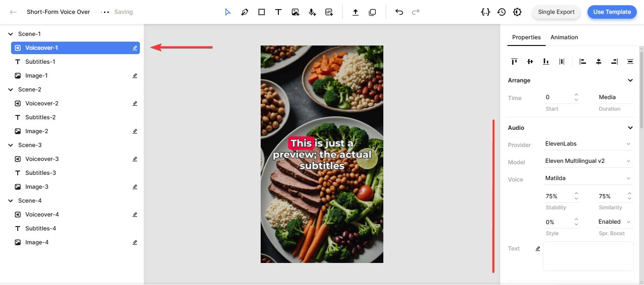Choose the Text tool in toolbar
Screen dimensions: 644x285
278,12
